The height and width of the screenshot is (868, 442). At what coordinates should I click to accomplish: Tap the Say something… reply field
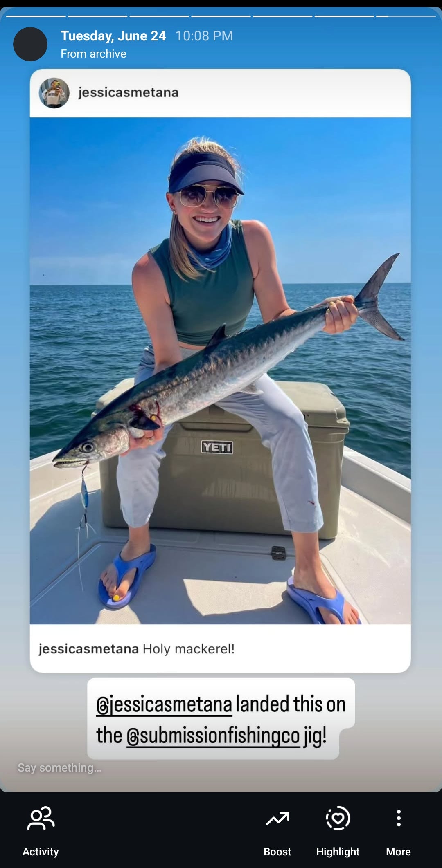(59, 767)
